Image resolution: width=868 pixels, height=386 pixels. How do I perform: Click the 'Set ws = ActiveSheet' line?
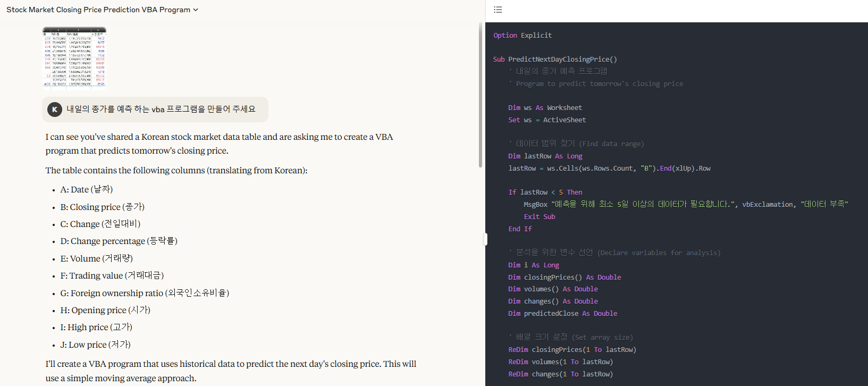pyautogui.click(x=547, y=120)
